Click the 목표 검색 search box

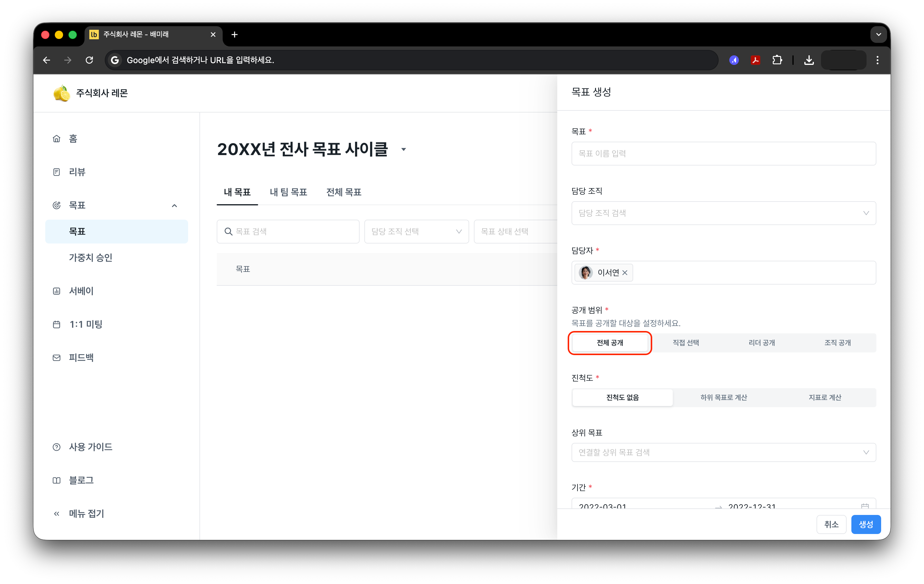288,231
